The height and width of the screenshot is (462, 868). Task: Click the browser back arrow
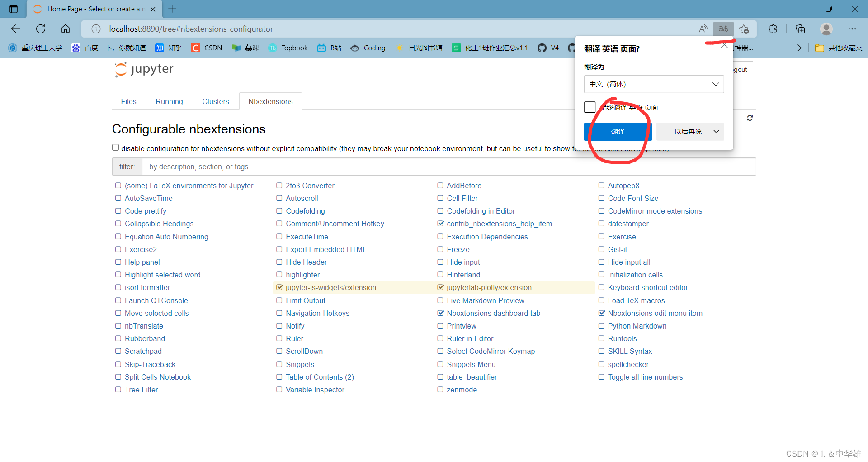(x=16, y=29)
